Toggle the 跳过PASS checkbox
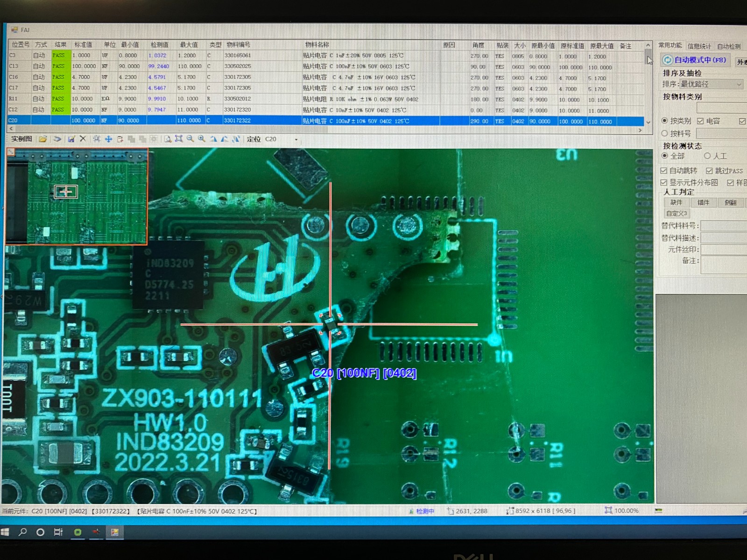 coord(709,171)
